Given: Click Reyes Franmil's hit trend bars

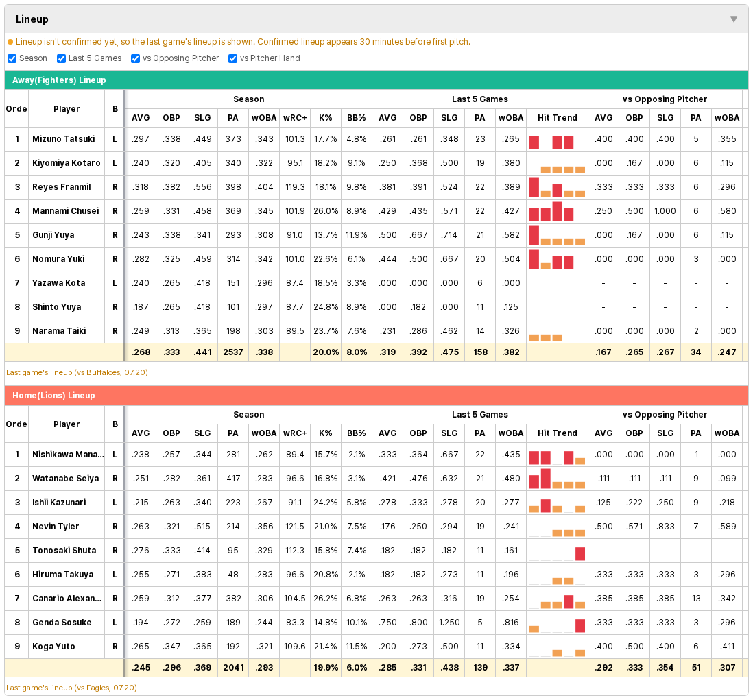Looking at the screenshot, I should click(x=557, y=187).
